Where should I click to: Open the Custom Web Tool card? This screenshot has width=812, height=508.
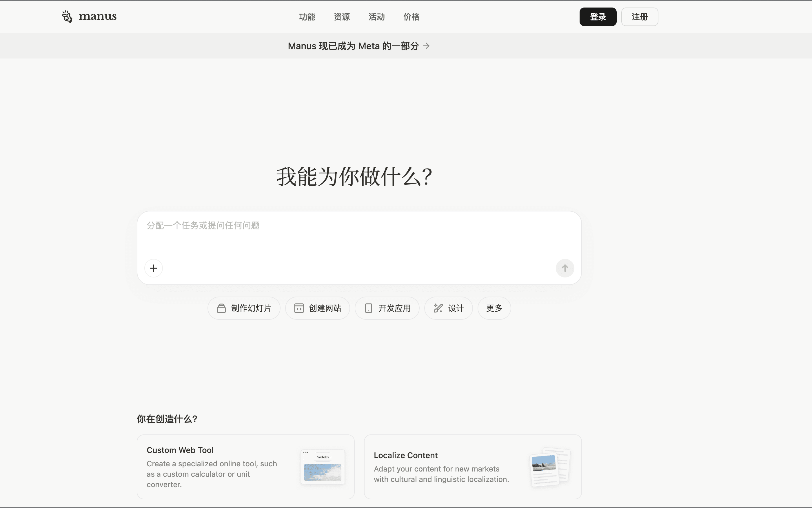pos(246,467)
